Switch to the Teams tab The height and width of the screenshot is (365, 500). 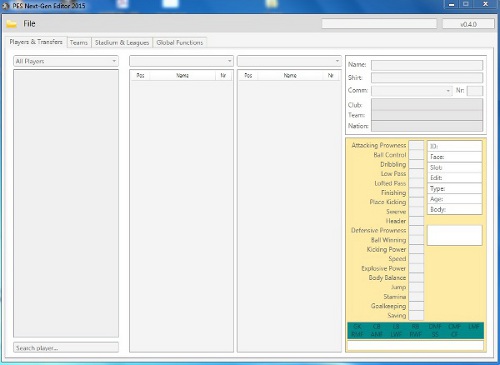point(79,43)
